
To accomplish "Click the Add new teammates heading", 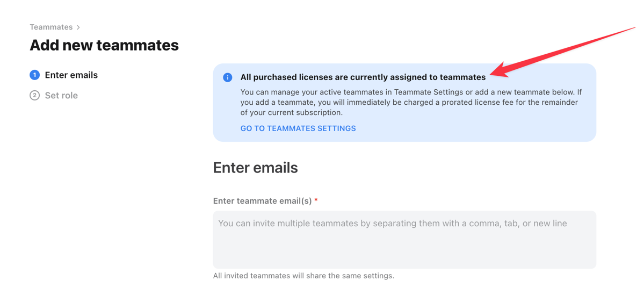I will coord(104,45).
